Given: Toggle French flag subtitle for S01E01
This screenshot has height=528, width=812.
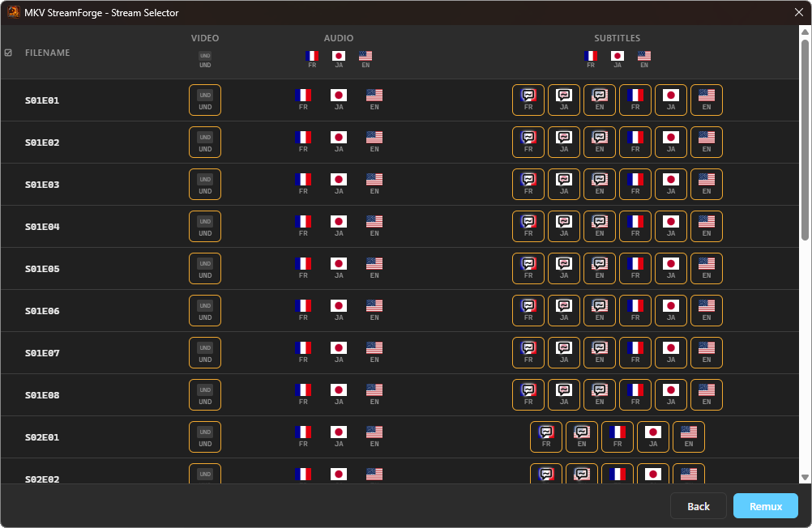Looking at the screenshot, I should pos(635,100).
